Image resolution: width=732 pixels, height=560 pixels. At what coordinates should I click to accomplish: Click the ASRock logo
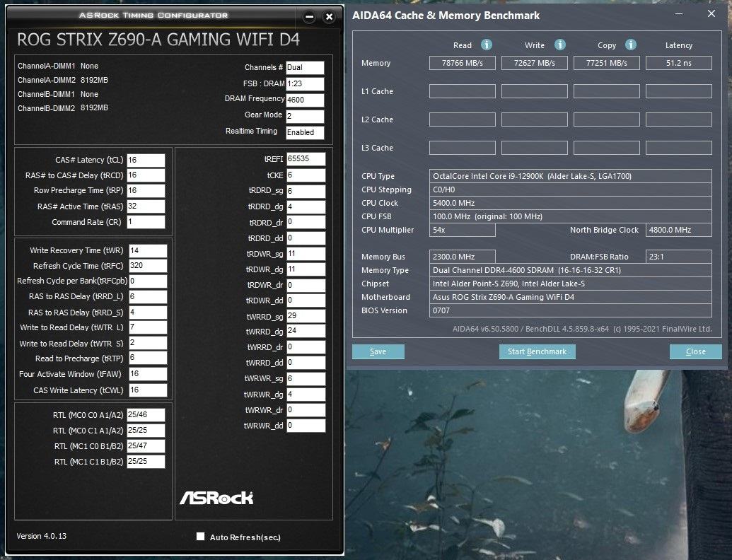click(216, 498)
